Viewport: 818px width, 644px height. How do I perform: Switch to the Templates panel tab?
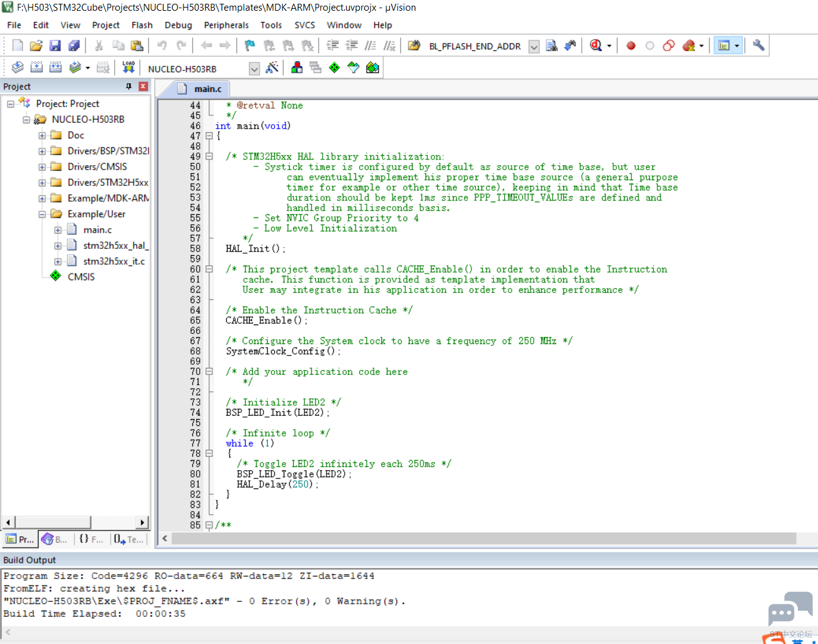pos(129,539)
